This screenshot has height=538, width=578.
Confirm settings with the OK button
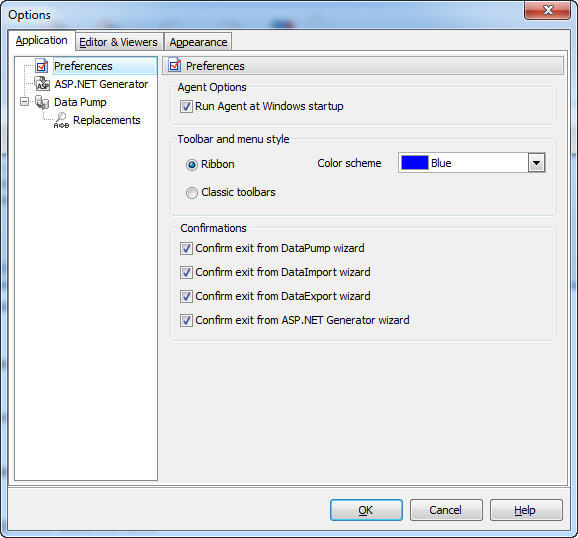366,510
